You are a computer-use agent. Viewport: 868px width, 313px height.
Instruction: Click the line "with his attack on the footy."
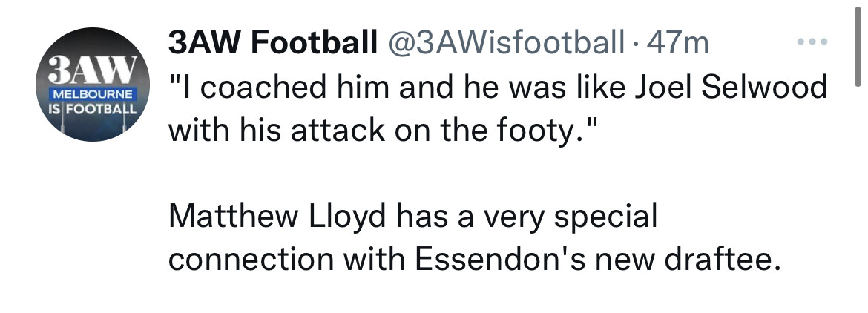coord(382,130)
